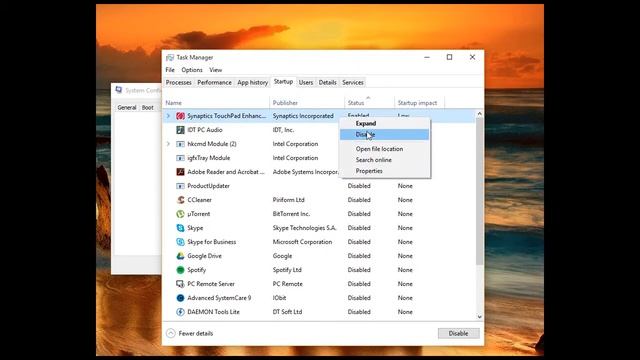Screen dimensions: 640x360
Task: Maximize the Task Manager window
Action: [x=449, y=58]
